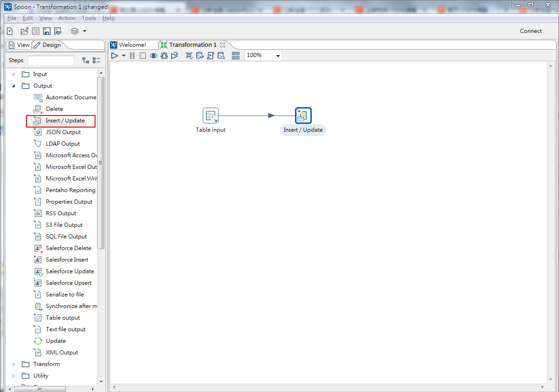This screenshot has width=559, height=392.
Task: Select Automatic Documentation Output step
Action: (x=65, y=97)
